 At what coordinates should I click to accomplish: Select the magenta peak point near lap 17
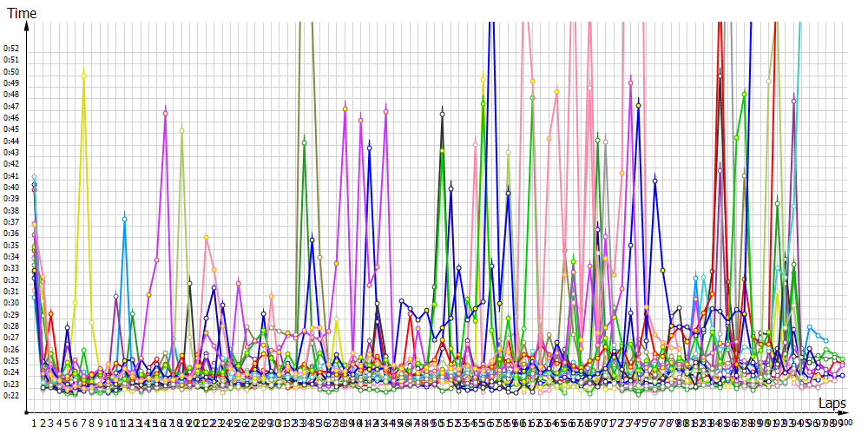[165, 113]
